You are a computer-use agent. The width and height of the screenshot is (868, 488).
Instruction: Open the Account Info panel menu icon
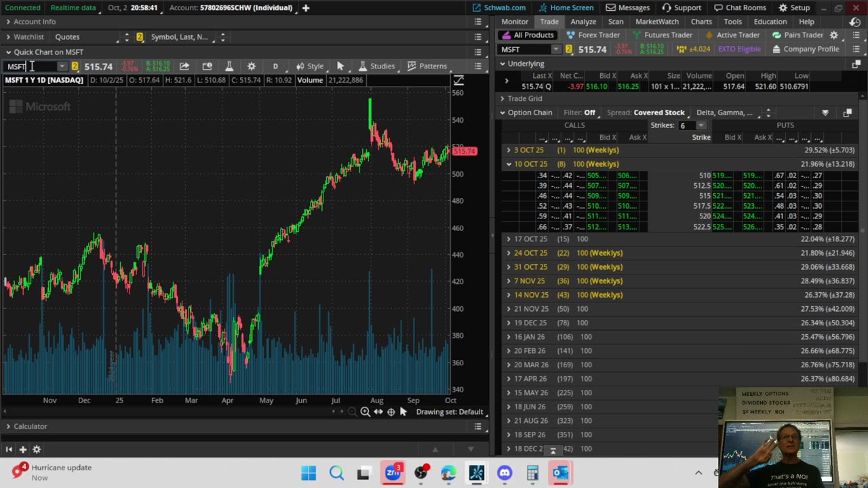tap(478, 22)
